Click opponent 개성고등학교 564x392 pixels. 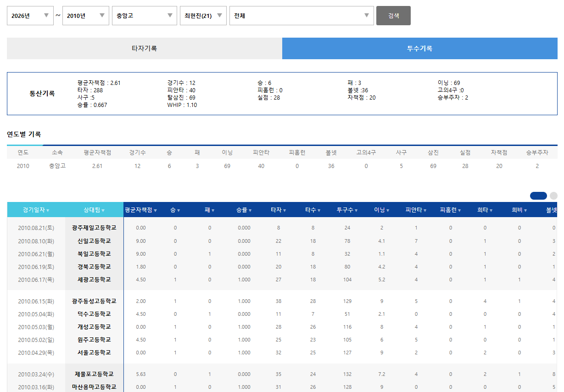tap(94, 327)
